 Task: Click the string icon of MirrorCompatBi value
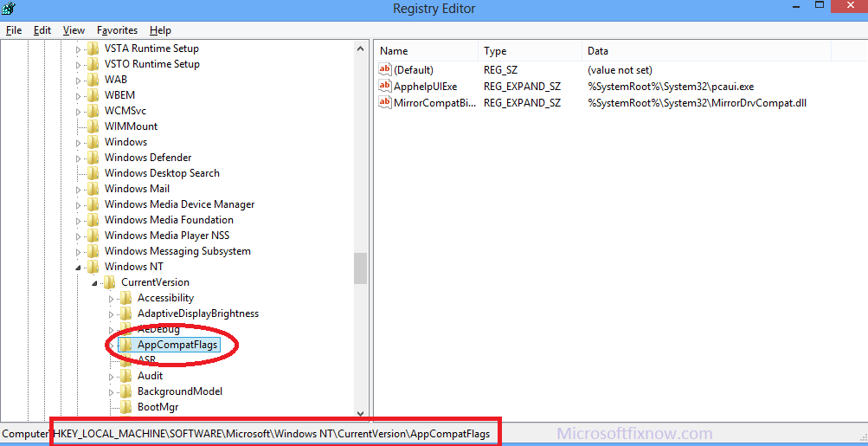[385, 102]
